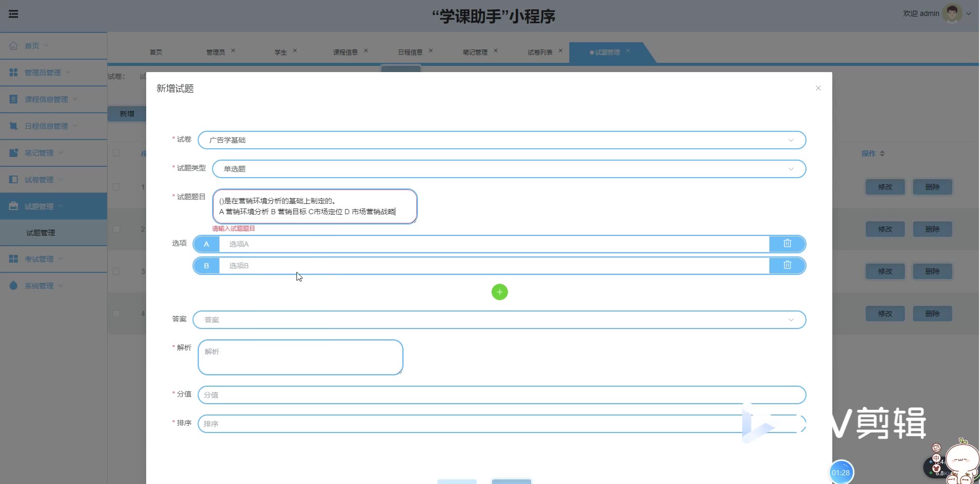Click the 新增 button
The width and height of the screenshot is (980, 484).
point(127,114)
